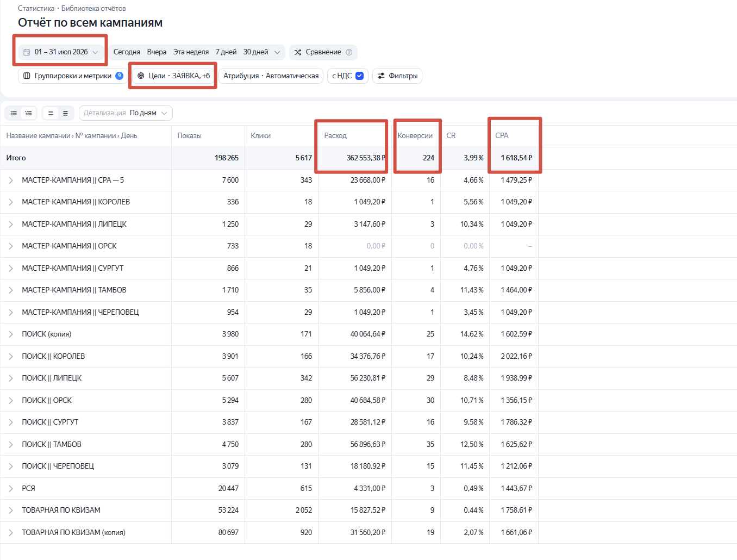The width and height of the screenshot is (737, 560).
Task: Expand the МАСТЕР-КАМПАНИЯ || КОРОЛЕВ row
Action: click(x=10, y=202)
